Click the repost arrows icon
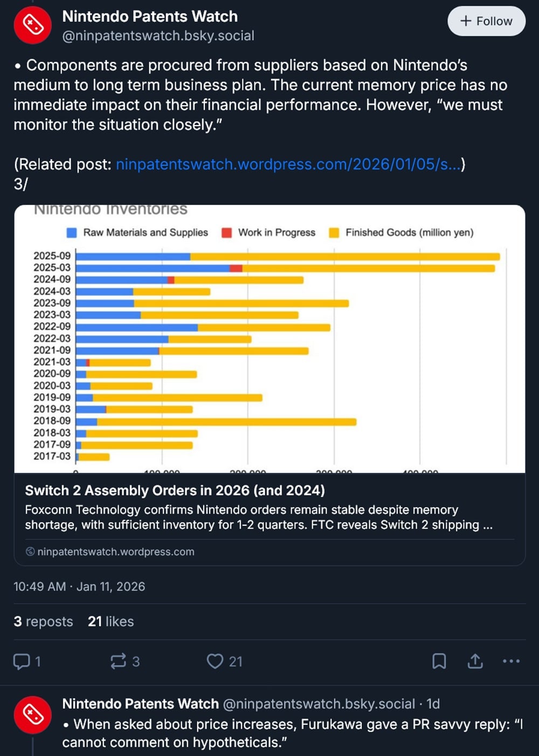539x756 pixels. 118,661
